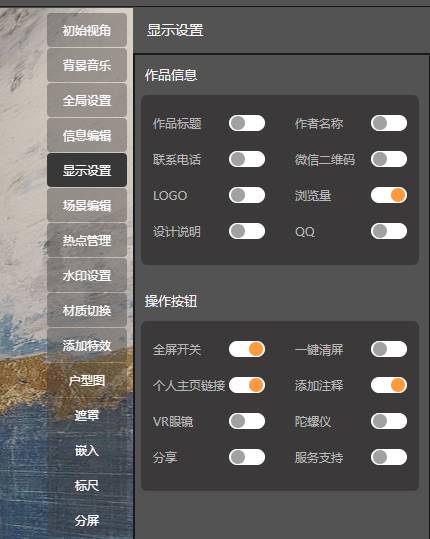Disable 个人主页链接 toggle
Image resolution: width=430 pixels, height=539 pixels.
247,385
